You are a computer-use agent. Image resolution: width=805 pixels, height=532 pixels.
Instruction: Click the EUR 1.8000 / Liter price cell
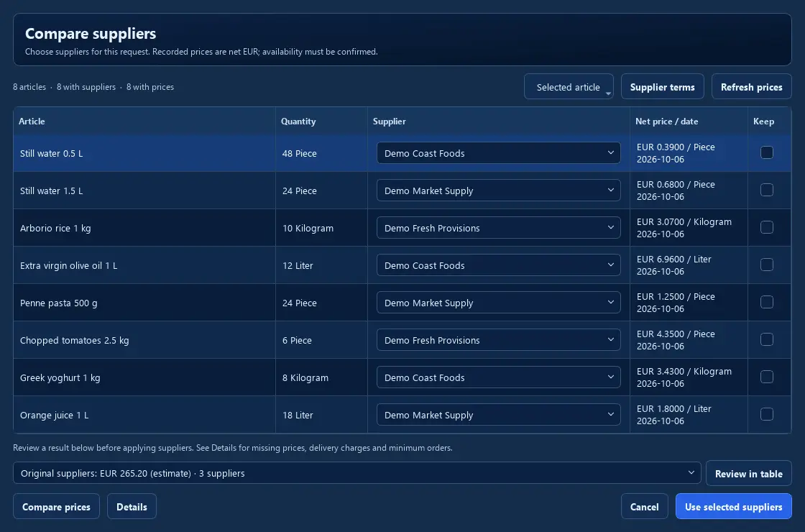pyautogui.click(x=689, y=415)
